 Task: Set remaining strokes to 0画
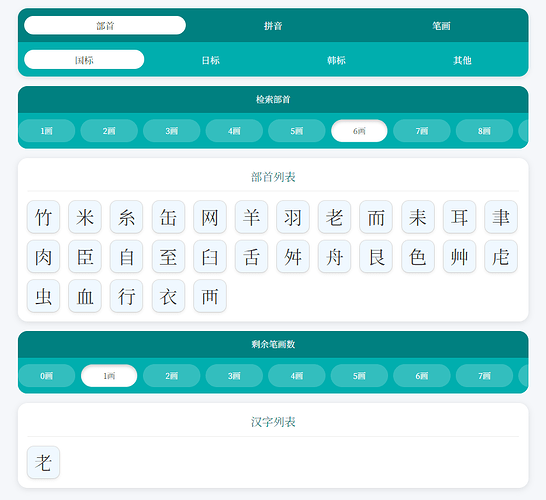46,376
